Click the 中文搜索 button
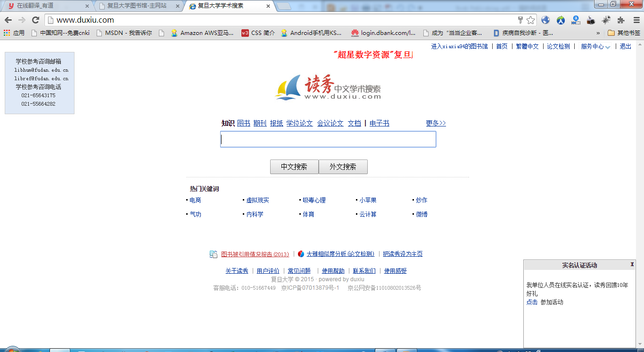Image resolution: width=644 pixels, height=352 pixels. (294, 167)
